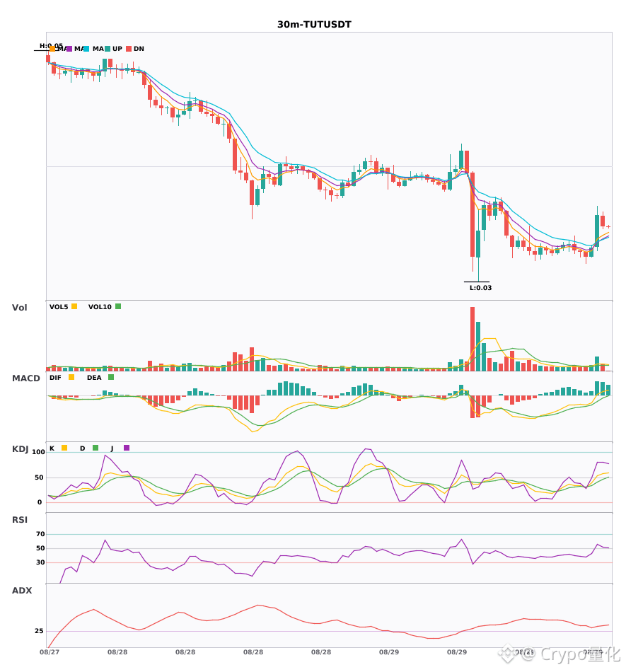Click the yellow K legend swatch

(x=64, y=448)
